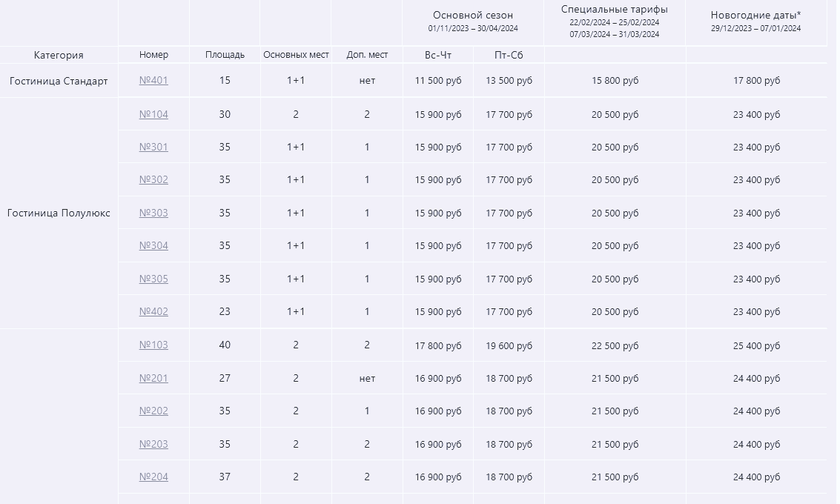Select the 11 500 руб price cell

click(437, 80)
